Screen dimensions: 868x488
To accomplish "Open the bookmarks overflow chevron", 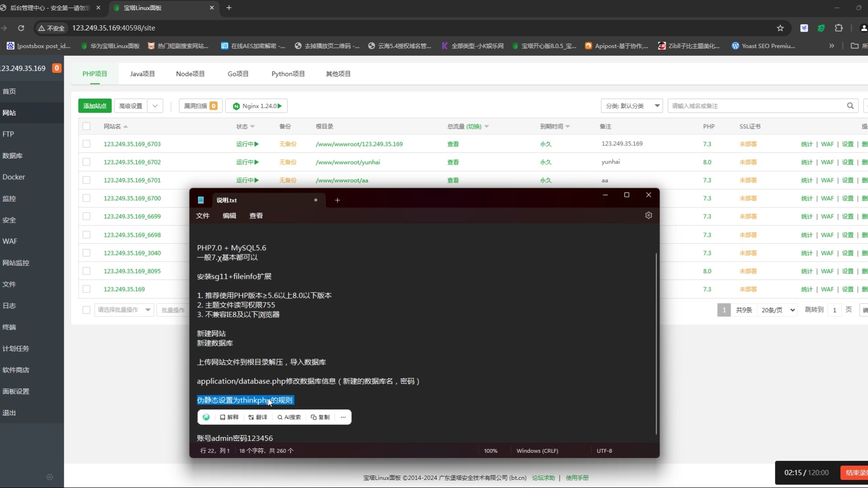I will 832,46.
